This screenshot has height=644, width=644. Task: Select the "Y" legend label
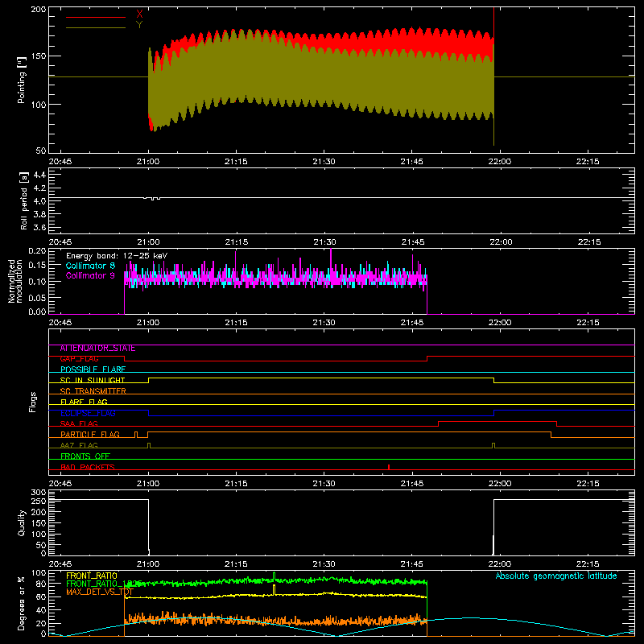click(139, 25)
